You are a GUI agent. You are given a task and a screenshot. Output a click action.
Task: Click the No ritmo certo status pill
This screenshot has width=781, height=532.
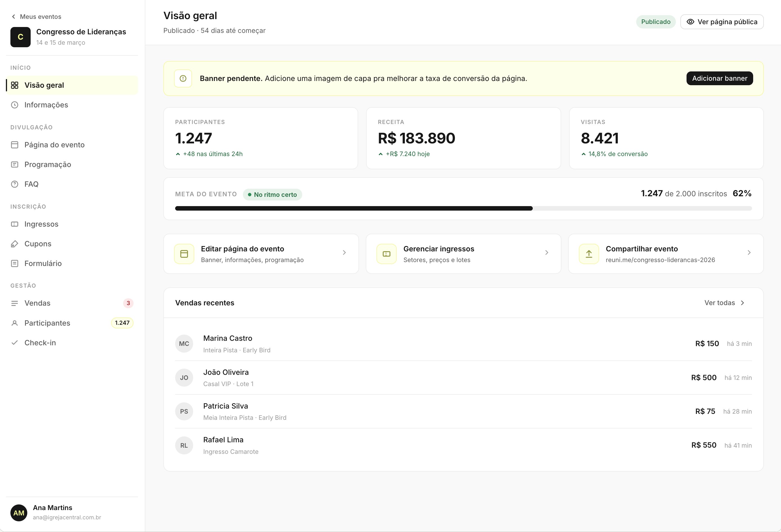pyautogui.click(x=272, y=195)
